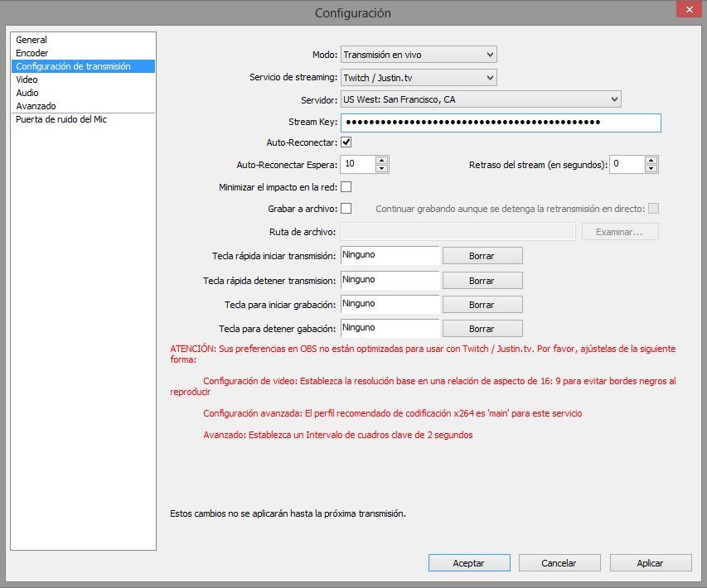Close the Configuración window
The image size is (707, 588).
pyautogui.click(x=690, y=9)
